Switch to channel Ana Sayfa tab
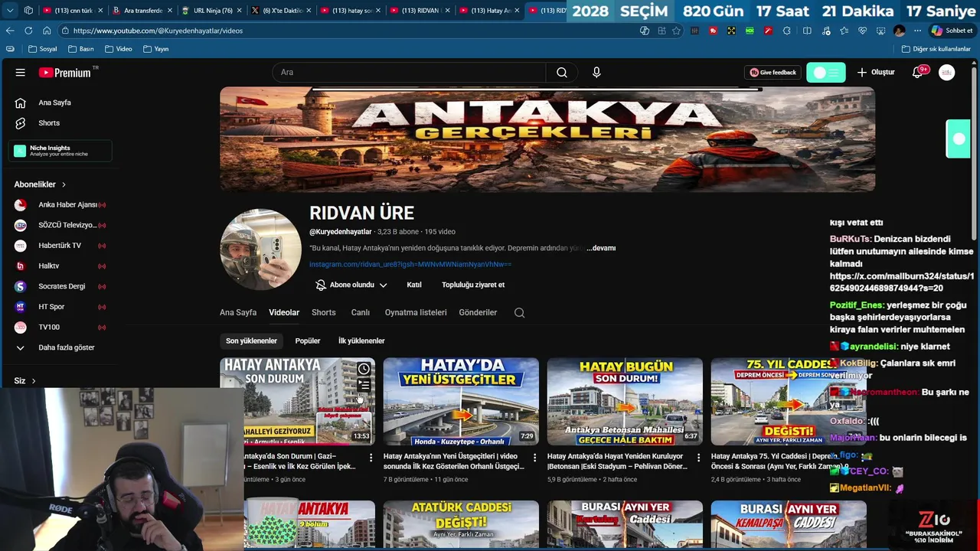The height and width of the screenshot is (551, 980). coord(238,313)
